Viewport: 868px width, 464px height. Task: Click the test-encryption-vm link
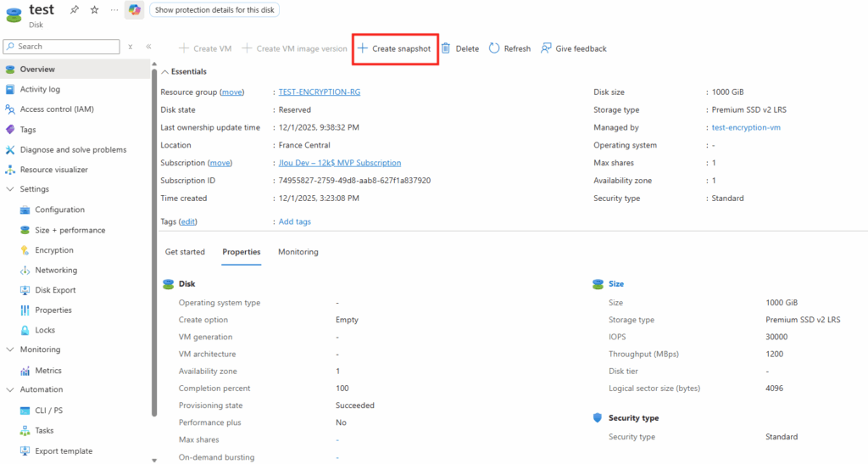pos(746,127)
